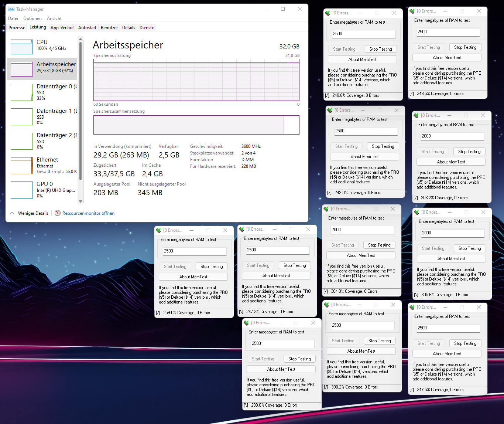Click MemTest icon of the 249.0% Coverage window

(329, 110)
